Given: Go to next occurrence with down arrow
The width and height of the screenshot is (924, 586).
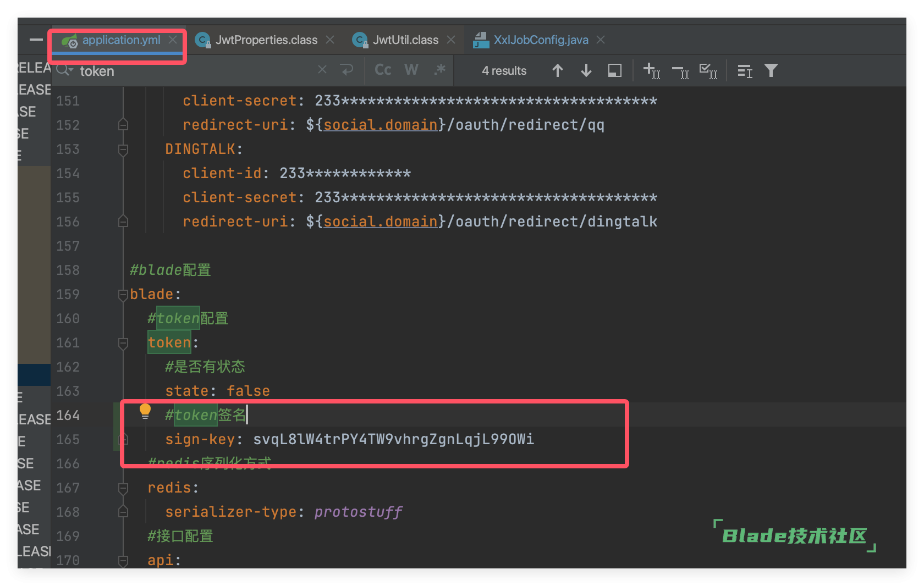Looking at the screenshot, I should point(586,70).
